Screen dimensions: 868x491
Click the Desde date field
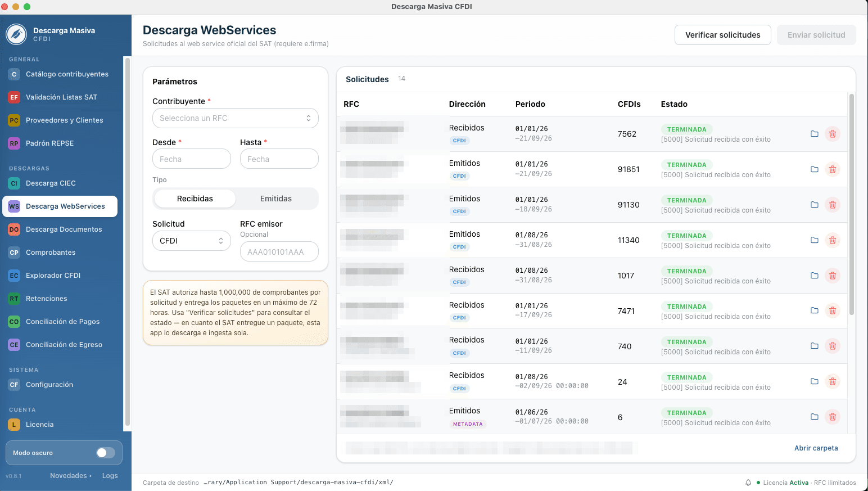click(x=192, y=159)
